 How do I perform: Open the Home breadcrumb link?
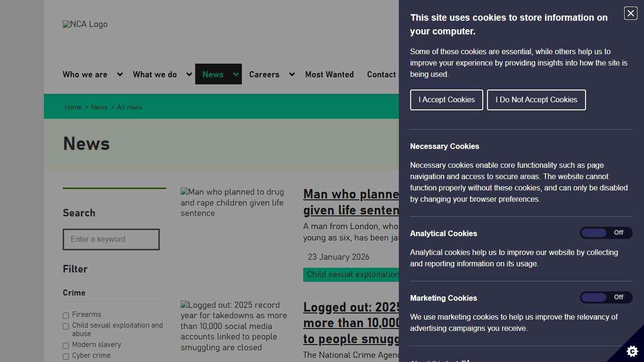pyautogui.click(x=73, y=107)
